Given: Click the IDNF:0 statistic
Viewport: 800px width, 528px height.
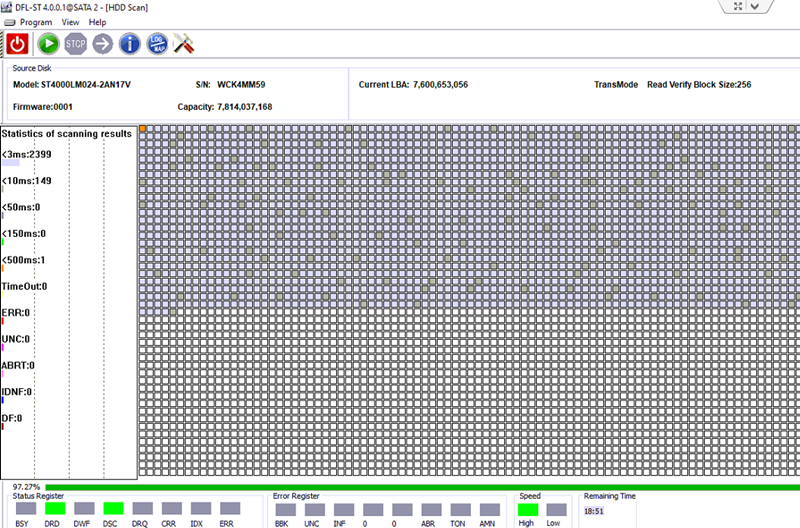Looking at the screenshot, I should [x=17, y=392].
